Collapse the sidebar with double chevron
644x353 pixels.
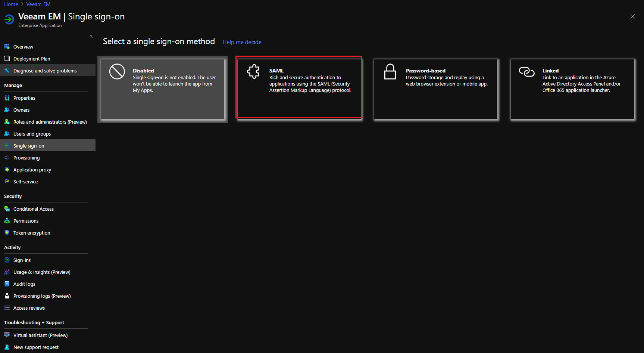click(x=91, y=36)
